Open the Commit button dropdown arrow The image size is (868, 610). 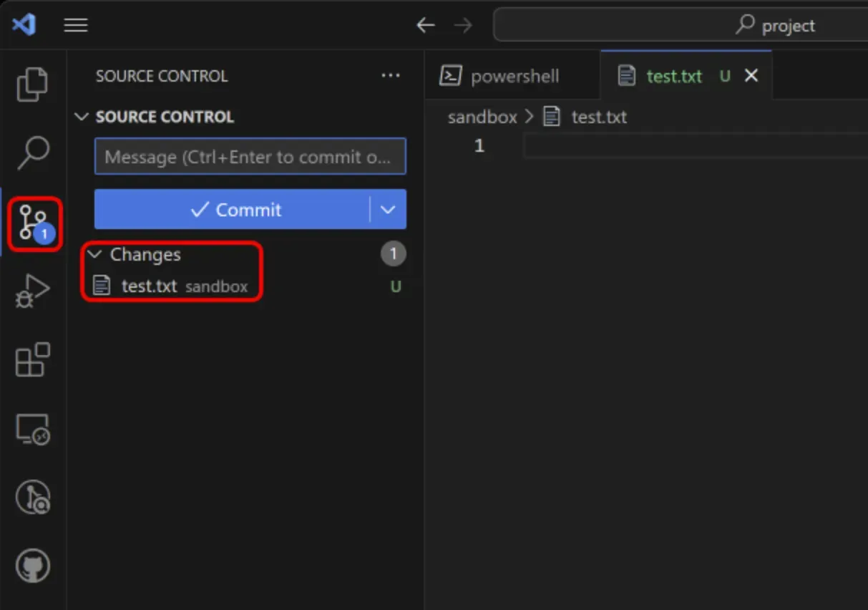pyautogui.click(x=388, y=210)
